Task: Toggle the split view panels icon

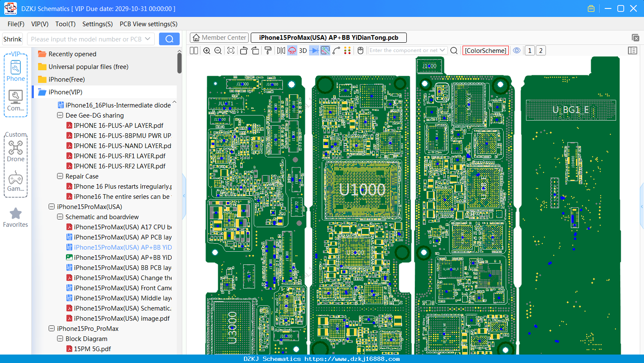Action: tap(194, 51)
